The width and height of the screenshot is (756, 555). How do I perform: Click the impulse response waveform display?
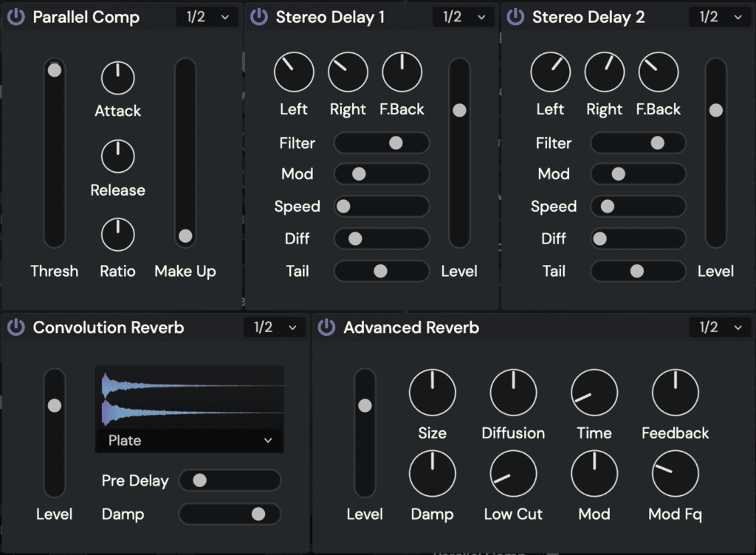pyautogui.click(x=190, y=398)
